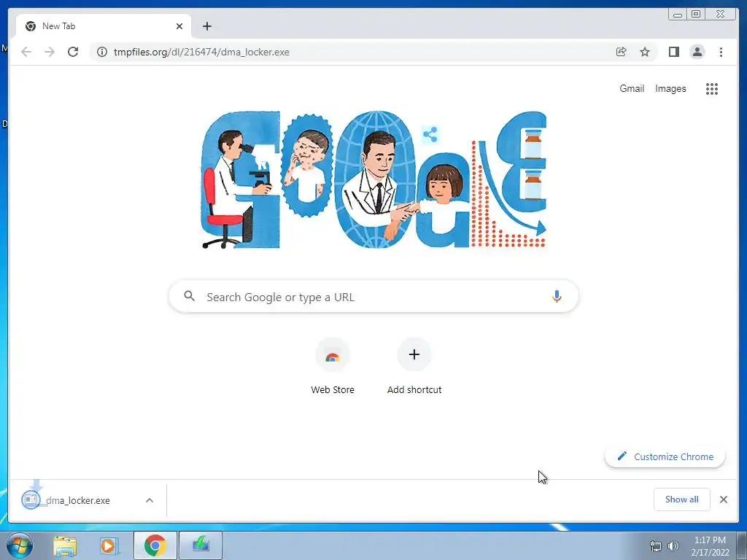Click the network tray icon
This screenshot has height=560, width=747.
[656, 546]
